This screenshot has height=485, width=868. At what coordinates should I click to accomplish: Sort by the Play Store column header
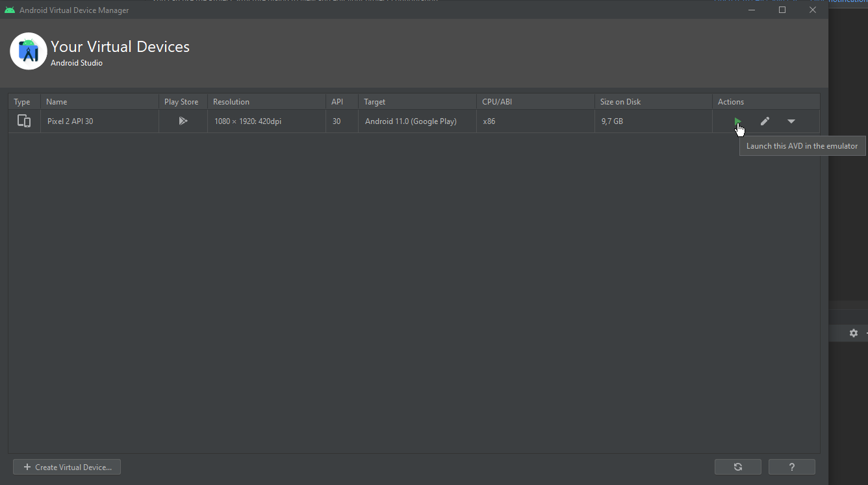pos(183,102)
